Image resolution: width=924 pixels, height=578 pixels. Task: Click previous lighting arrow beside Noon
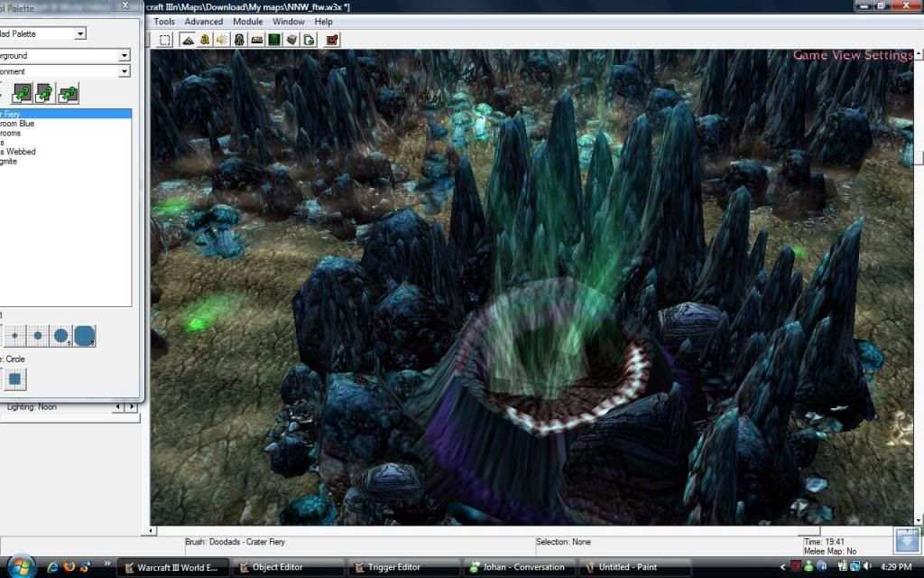point(118,407)
